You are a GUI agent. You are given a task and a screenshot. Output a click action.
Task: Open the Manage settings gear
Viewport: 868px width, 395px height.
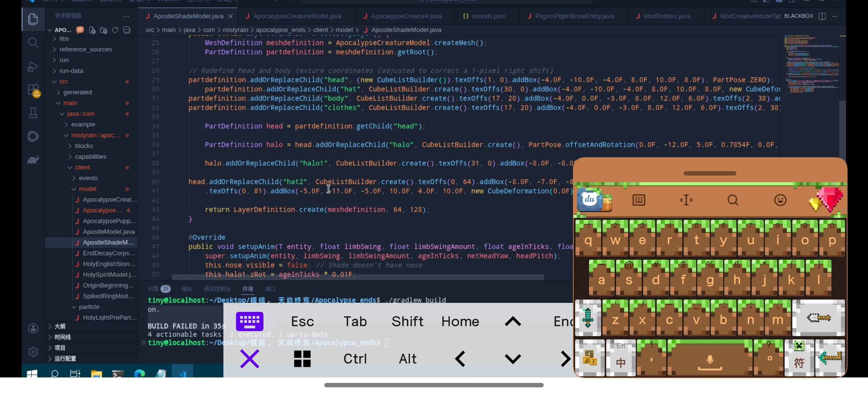pos(33,351)
